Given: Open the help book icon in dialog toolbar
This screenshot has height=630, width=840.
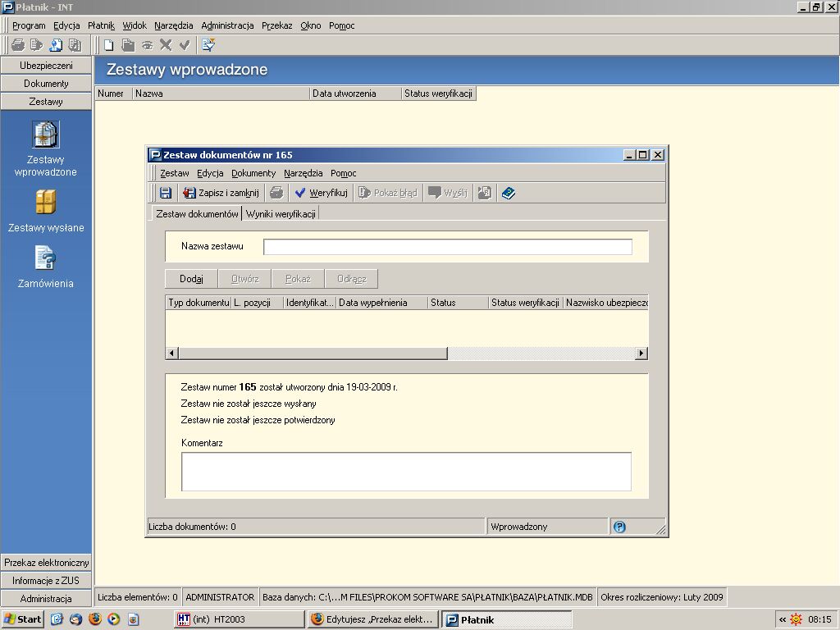Looking at the screenshot, I should click(509, 193).
